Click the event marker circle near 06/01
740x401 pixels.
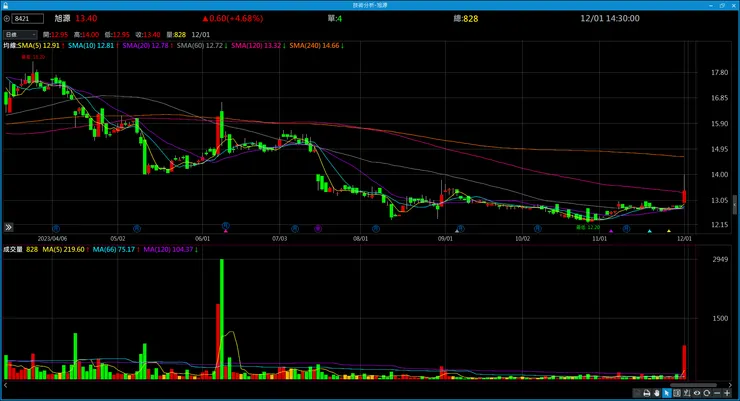coord(226,226)
